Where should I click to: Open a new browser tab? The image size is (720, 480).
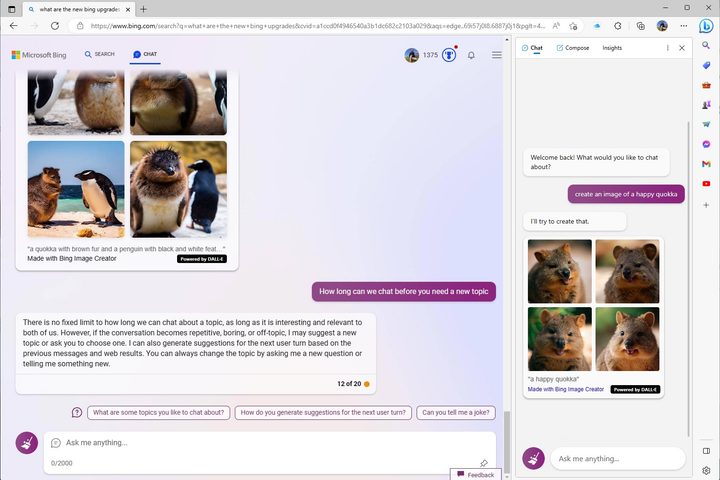tap(143, 9)
